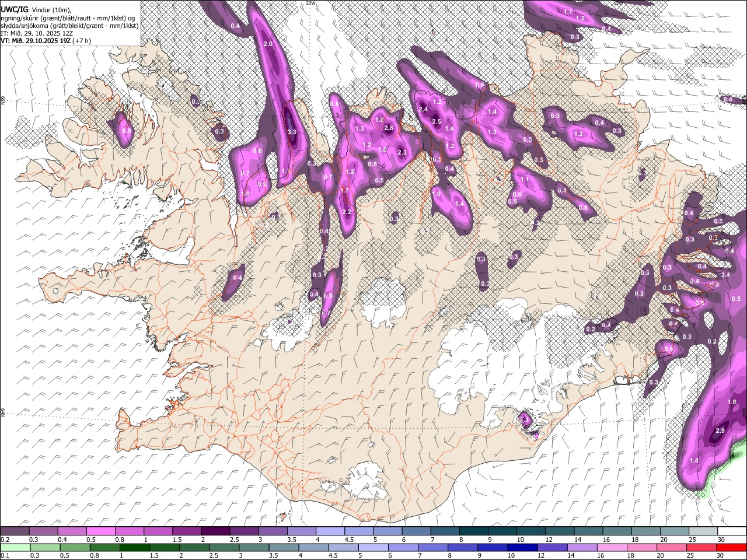Screen dimensions: 747x560
Task: Click the '0.2' label starting the snow legend
Action: click(5, 540)
